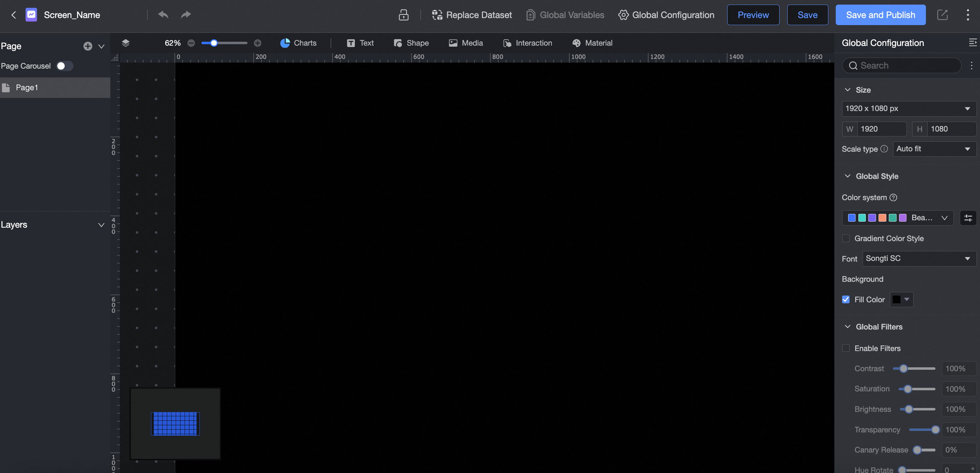Open the Scale type Auto fit dropdown
Image resolution: width=980 pixels, height=473 pixels.
[x=934, y=149]
